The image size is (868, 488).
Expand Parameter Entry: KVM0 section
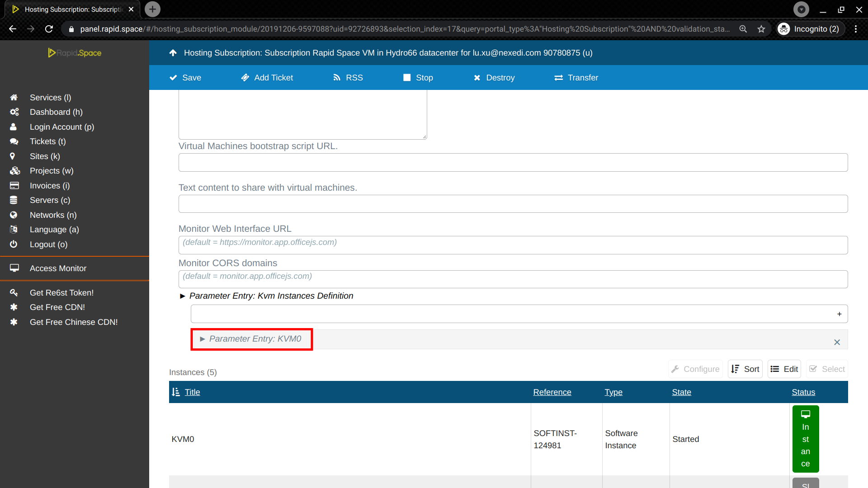pos(251,338)
